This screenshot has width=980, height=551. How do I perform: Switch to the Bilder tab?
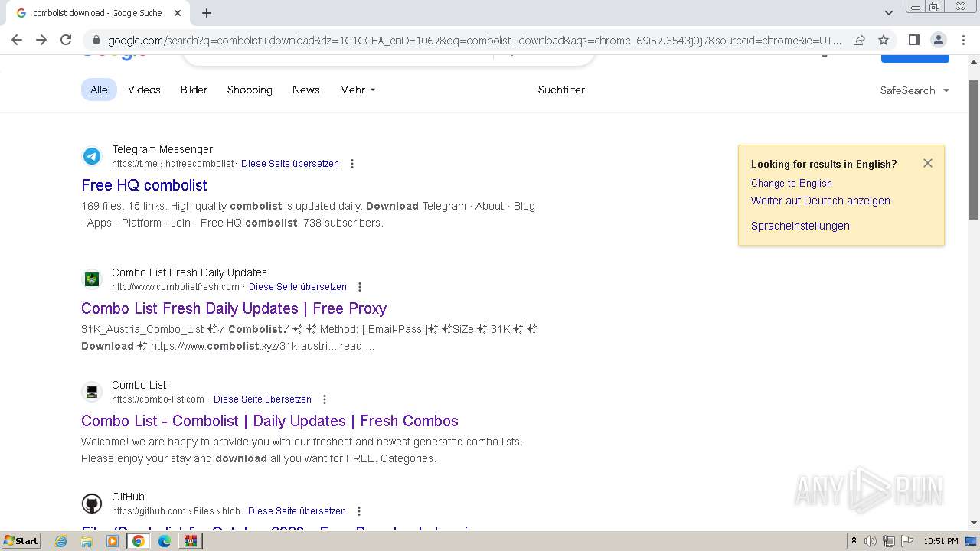(194, 90)
